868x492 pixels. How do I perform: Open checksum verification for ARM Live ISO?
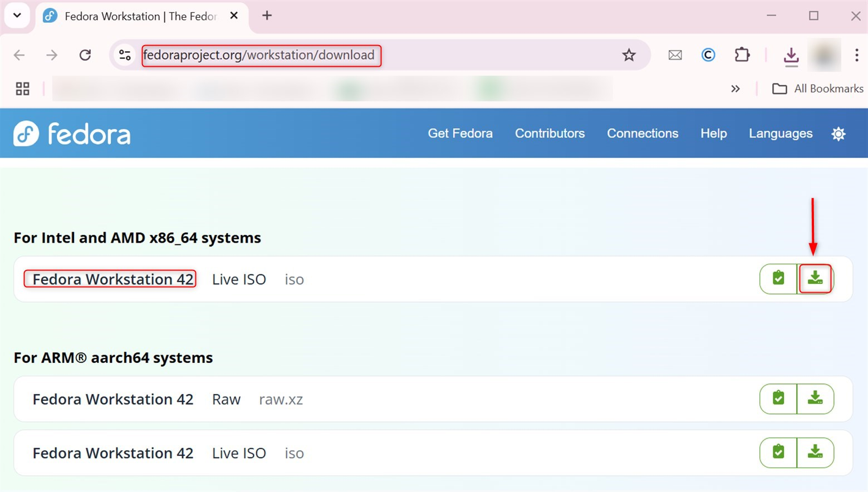(778, 452)
